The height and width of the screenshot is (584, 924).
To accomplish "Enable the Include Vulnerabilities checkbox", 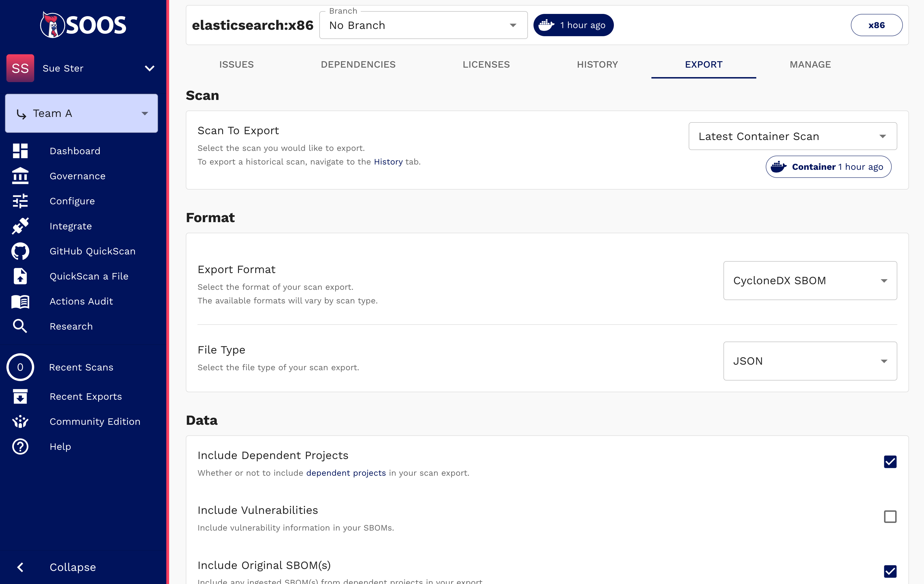I will coord(890,516).
